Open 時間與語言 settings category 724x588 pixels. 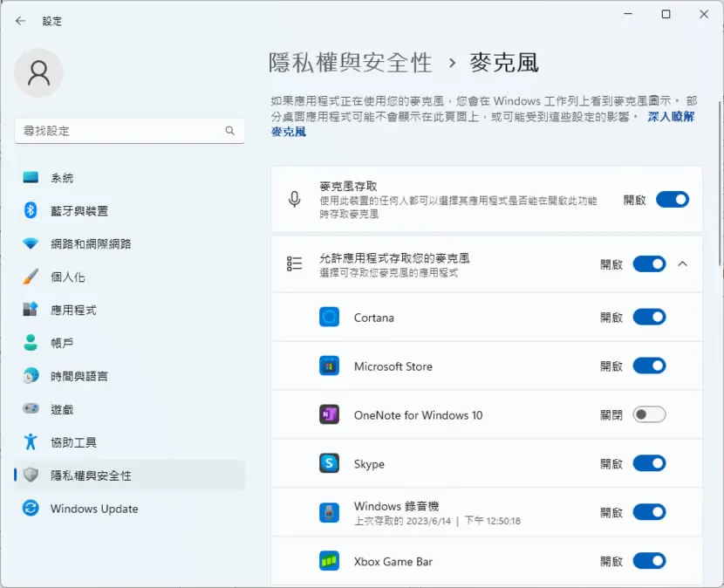pos(130,376)
